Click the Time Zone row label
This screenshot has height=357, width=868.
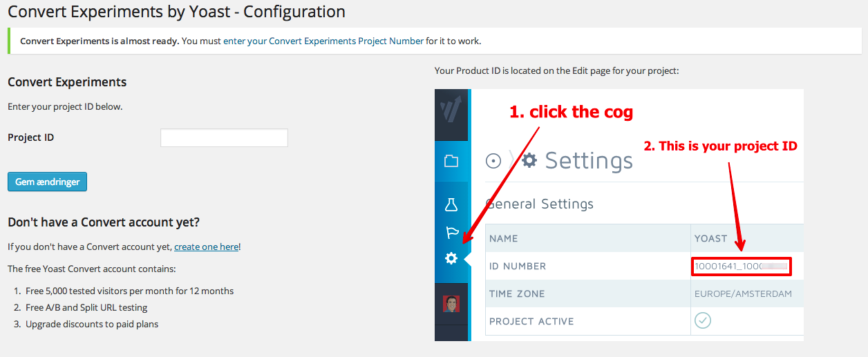(x=517, y=293)
